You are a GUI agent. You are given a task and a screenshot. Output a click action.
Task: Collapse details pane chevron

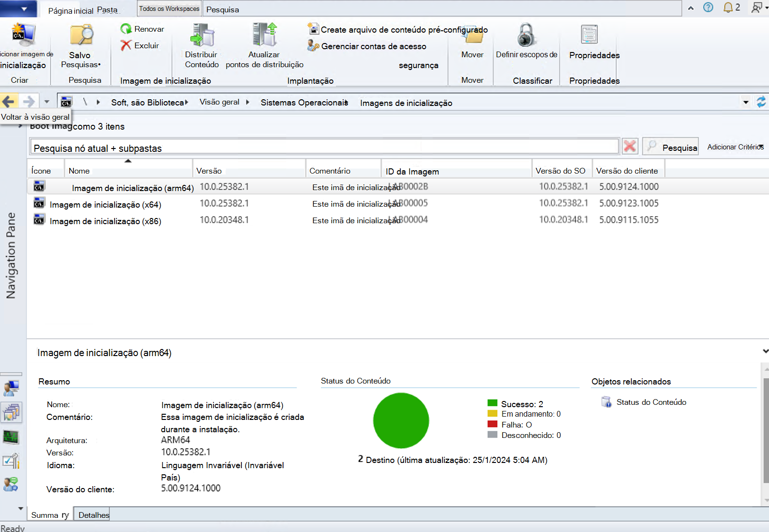click(765, 351)
